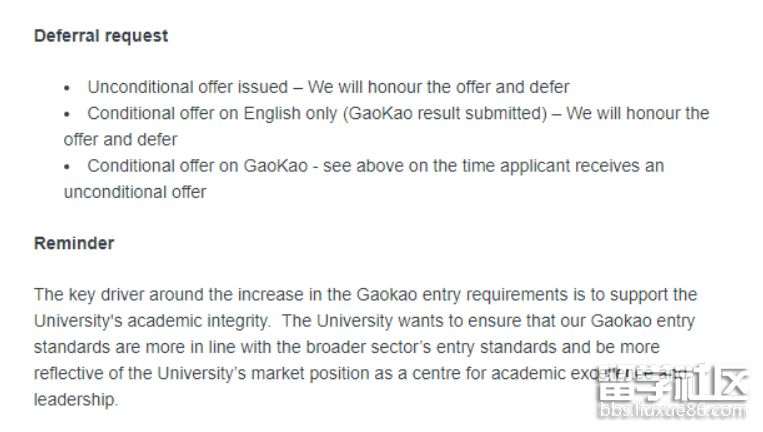Click the Reminder heading
This screenshot has height=432, width=763.
(74, 243)
